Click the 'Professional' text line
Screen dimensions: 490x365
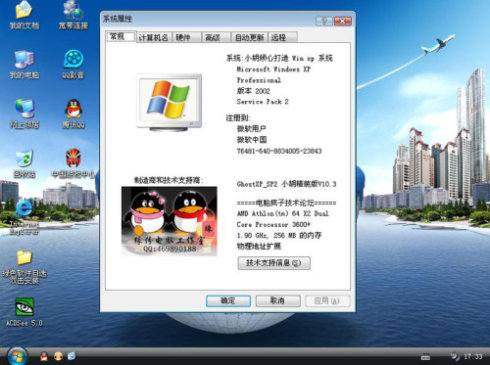coord(259,80)
